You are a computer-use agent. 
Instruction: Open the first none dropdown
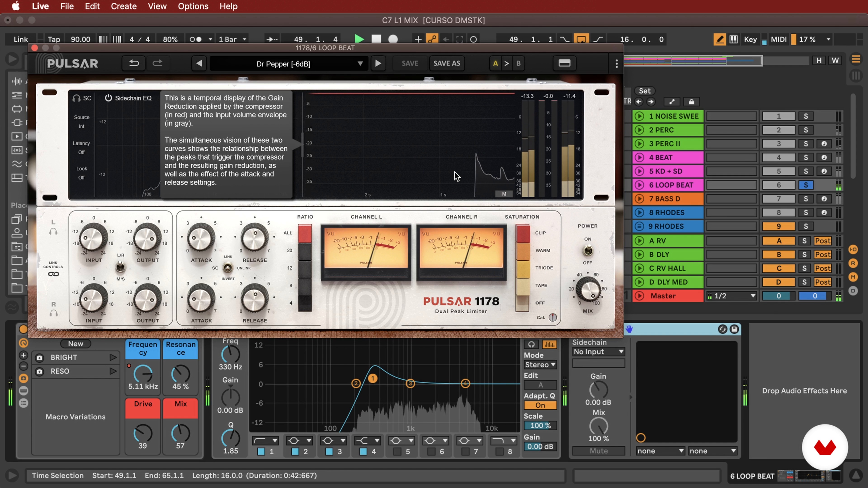[x=660, y=451]
